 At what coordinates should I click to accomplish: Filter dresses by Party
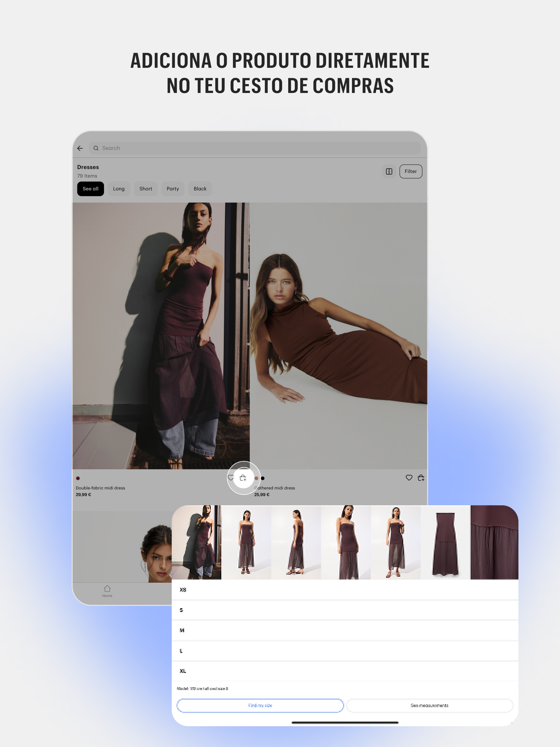pos(173,189)
